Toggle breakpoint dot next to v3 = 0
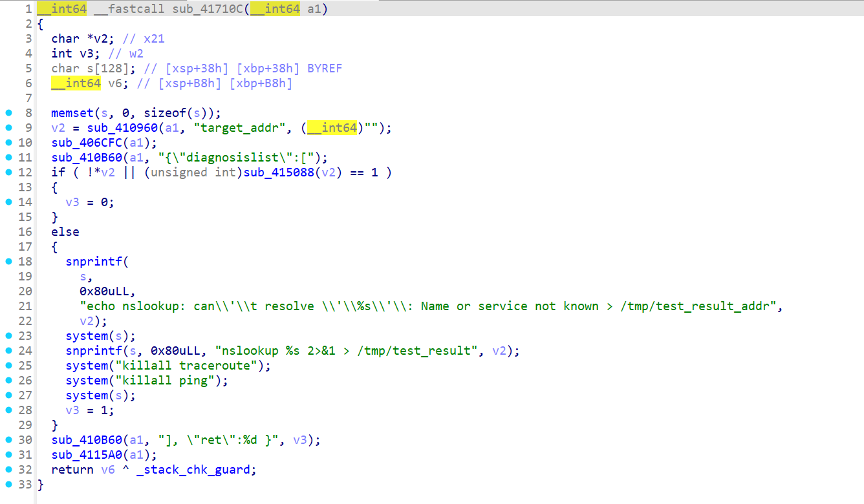The width and height of the screenshot is (864, 504). click(x=8, y=202)
